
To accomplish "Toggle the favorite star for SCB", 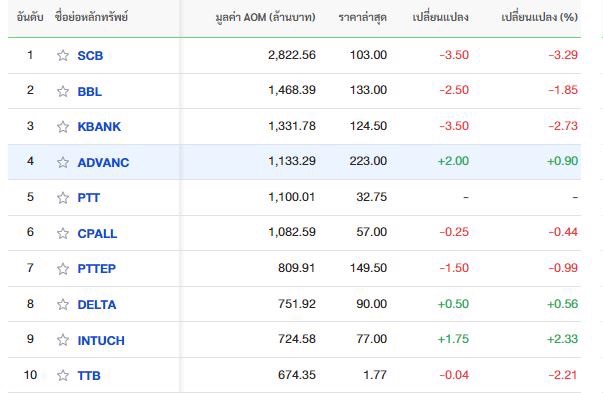I will [63, 55].
